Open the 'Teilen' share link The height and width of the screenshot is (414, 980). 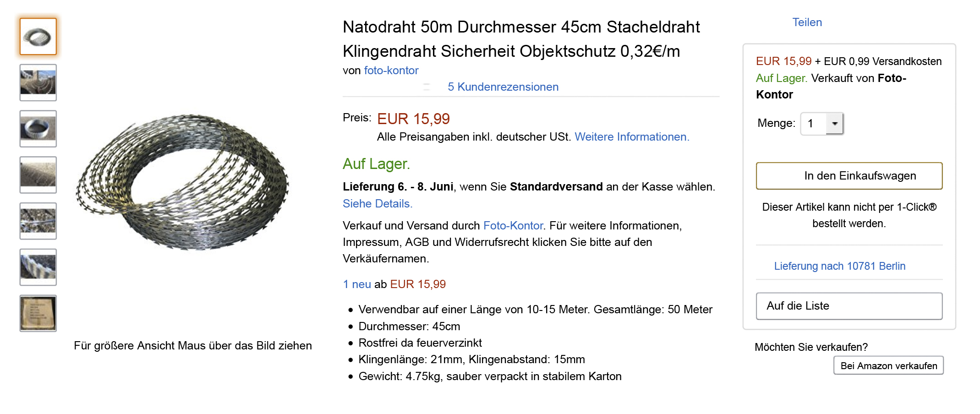point(807,22)
